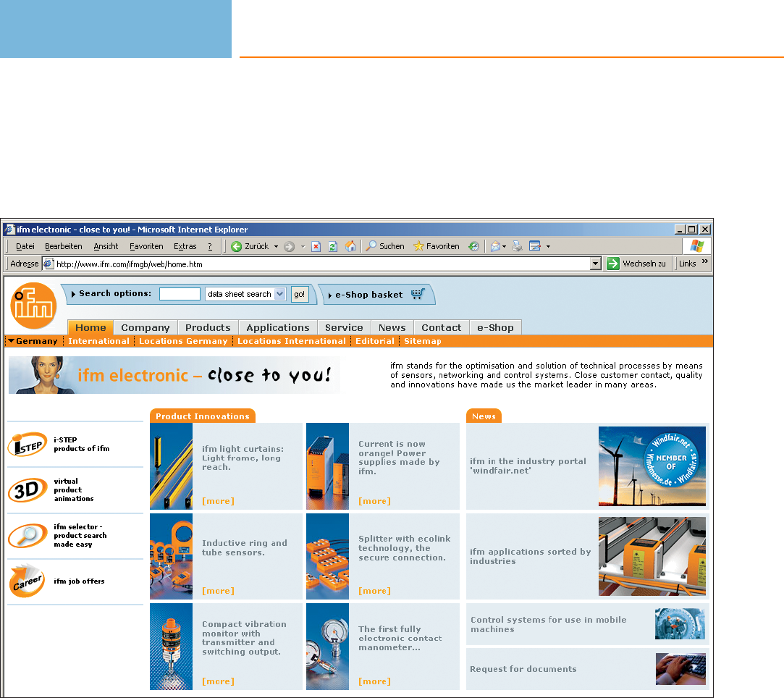The image size is (784, 698).
Task: Expand the Germany region selector
Action: pyautogui.click(x=33, y=341)
